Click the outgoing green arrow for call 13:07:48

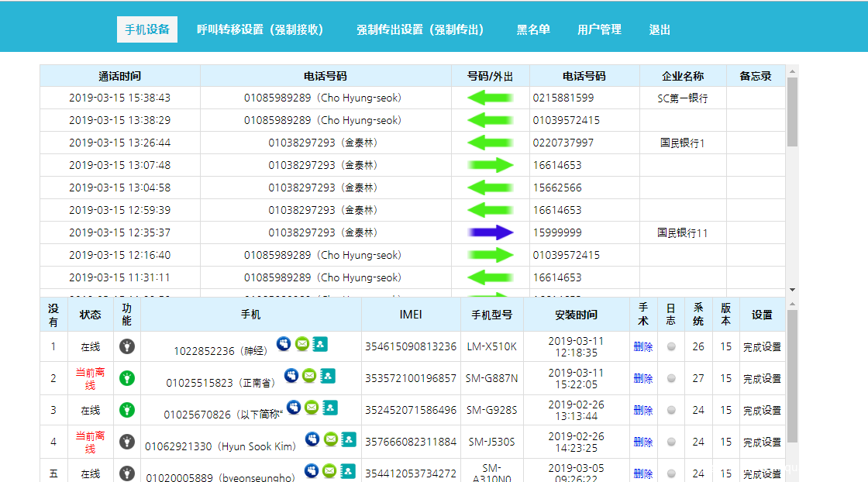pos(491,166)
